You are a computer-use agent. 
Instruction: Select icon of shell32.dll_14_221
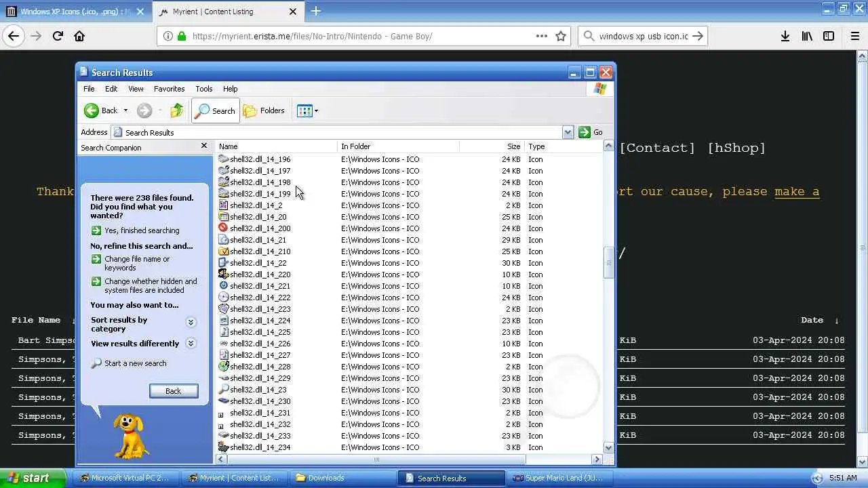224,286
